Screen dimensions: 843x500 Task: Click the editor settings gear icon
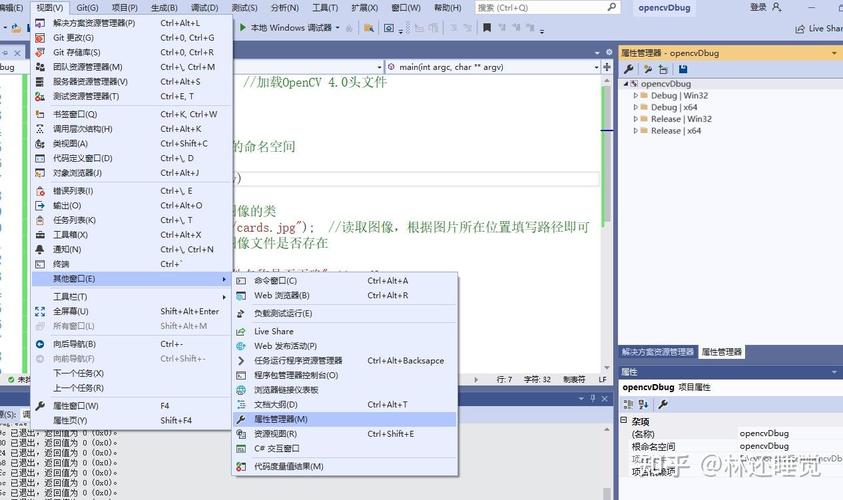(609, 52)
